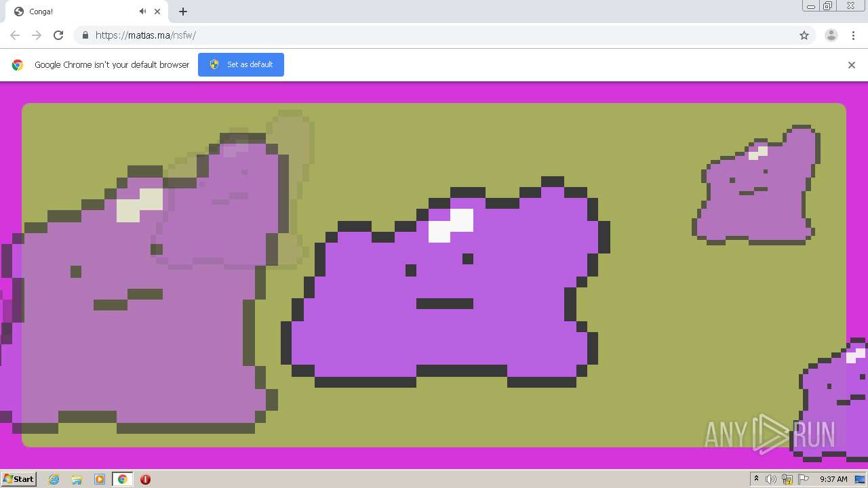Open red antivirus taskbar icon
The height and width of the screenshot is (488, 868).
pos(145,479)
